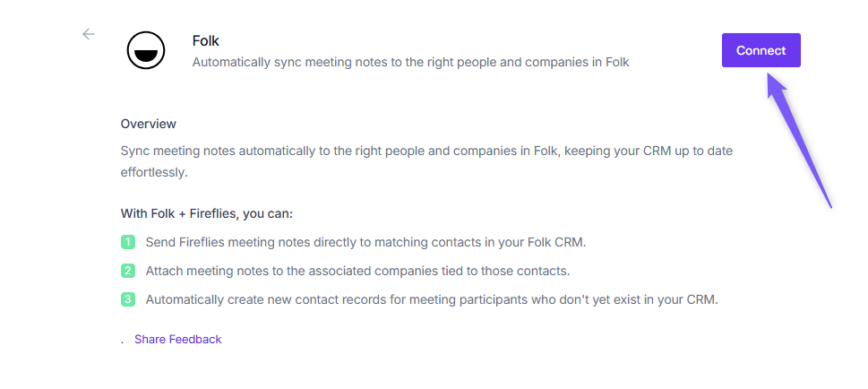Click the 'Automatically create new contact records' item
Image resolution: width=868 pixels, height=389 pixels.
click(432, 299)
